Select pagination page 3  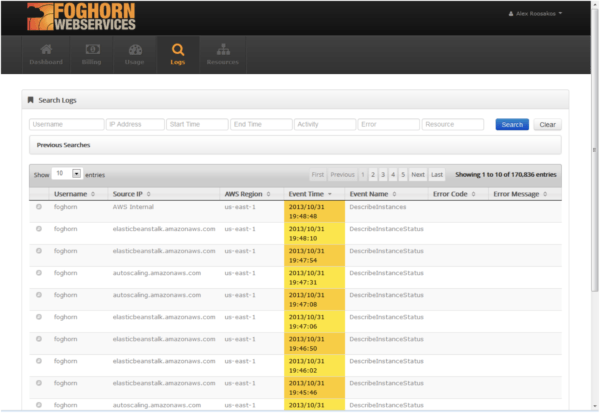point(383,175)
